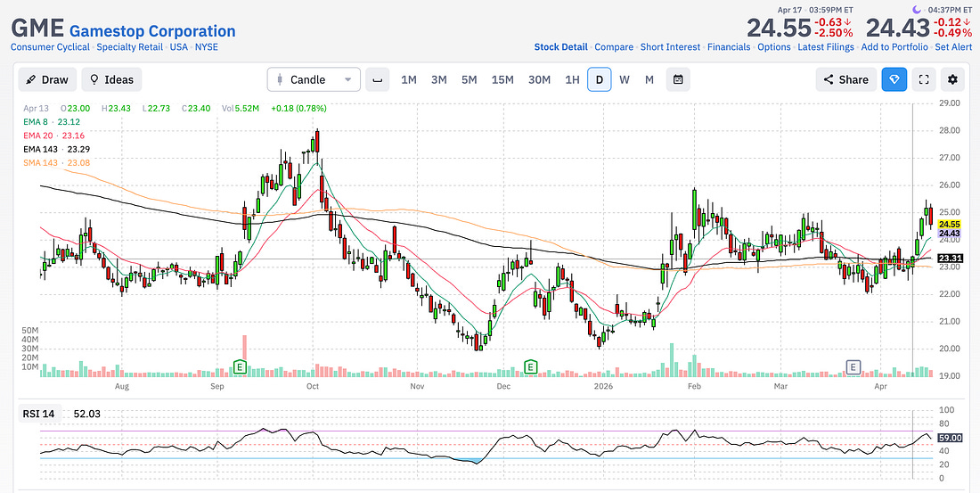Click the 24.43 after-hours price tag
This screenshot has height=493, width=980.
click(x=950, y=234)
